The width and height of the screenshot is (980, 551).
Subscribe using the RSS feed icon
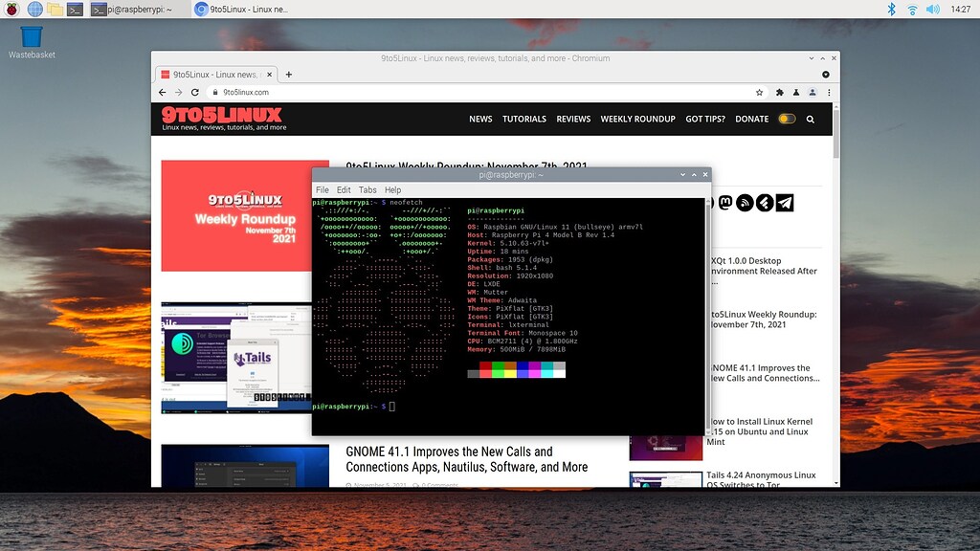(x=745, y=202)
